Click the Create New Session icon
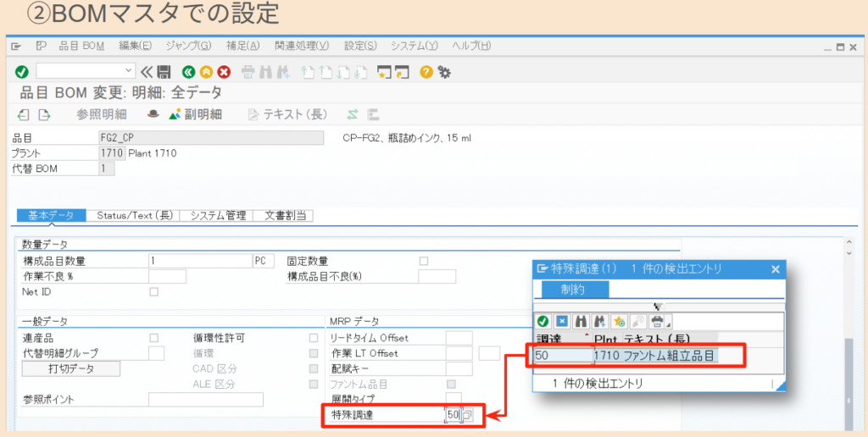Screen dimensions: 868x437 (384, 71)
